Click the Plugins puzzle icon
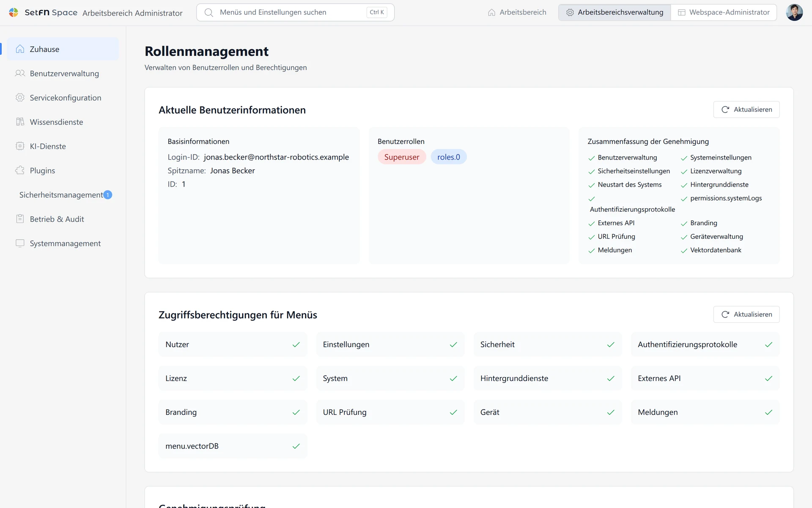The height and width of the screenshot is (508, 812). [x=20, y=170]
